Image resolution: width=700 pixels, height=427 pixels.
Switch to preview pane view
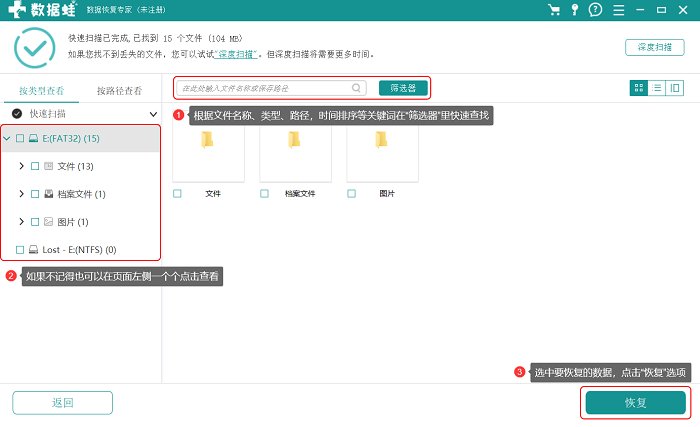coord(675,88)
